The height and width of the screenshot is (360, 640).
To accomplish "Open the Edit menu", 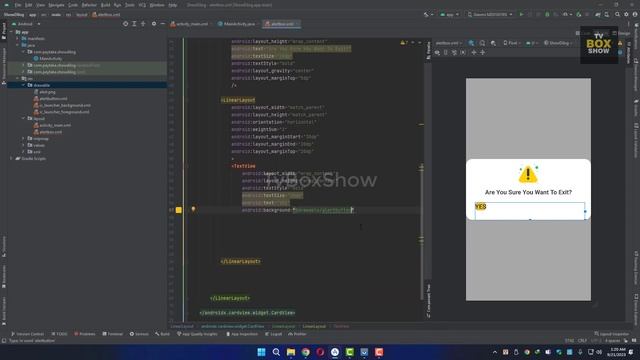I will point(29,5).
